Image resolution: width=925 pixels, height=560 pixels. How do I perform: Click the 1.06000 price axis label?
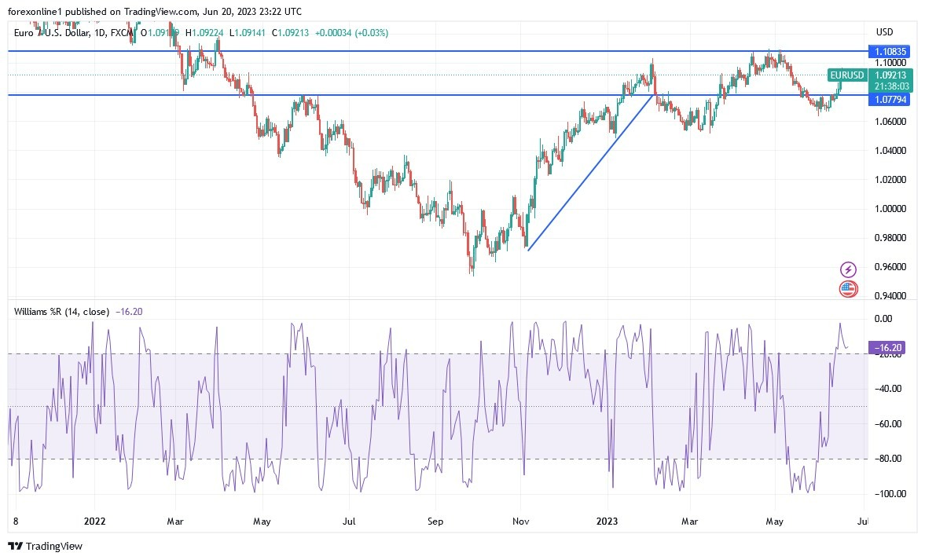pos(890,122)
